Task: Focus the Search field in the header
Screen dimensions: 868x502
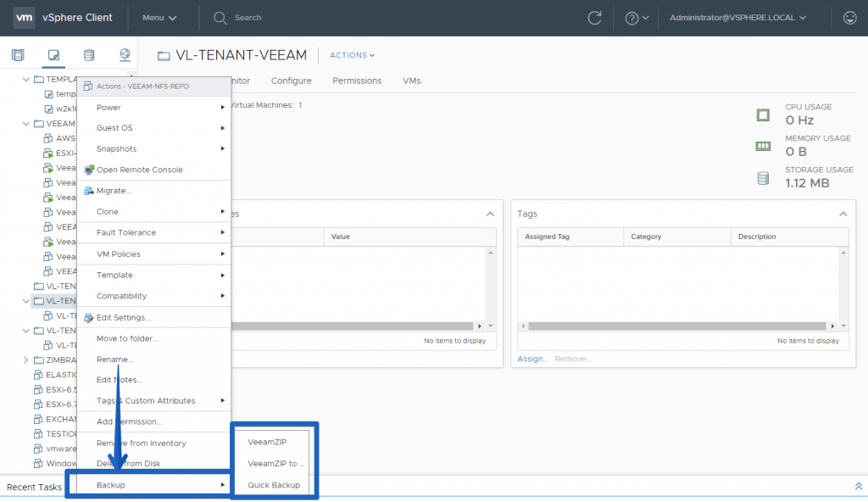Action: click(248, 18)
